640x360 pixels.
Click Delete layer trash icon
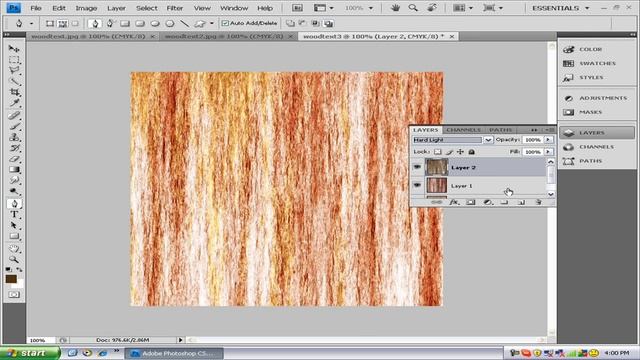click(x=538, y=202)
